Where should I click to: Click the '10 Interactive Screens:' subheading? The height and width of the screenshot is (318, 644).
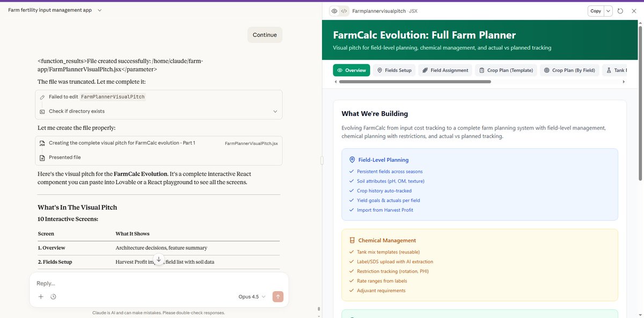click(68, 219)
